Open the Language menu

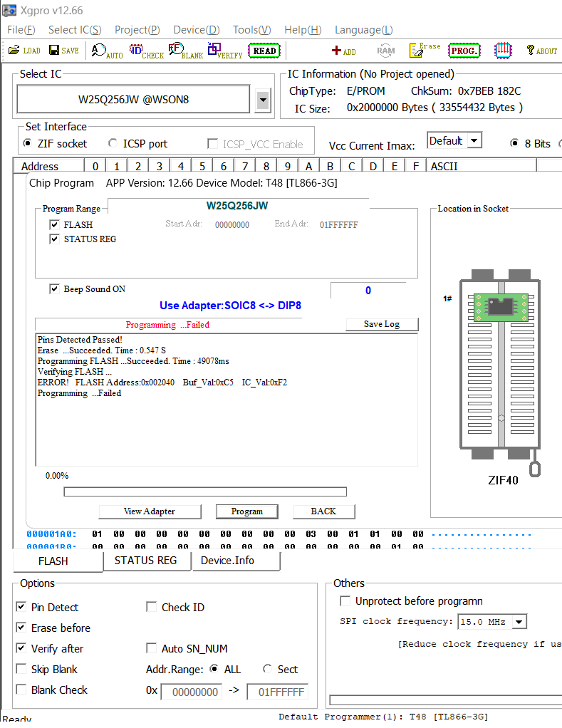364,30
